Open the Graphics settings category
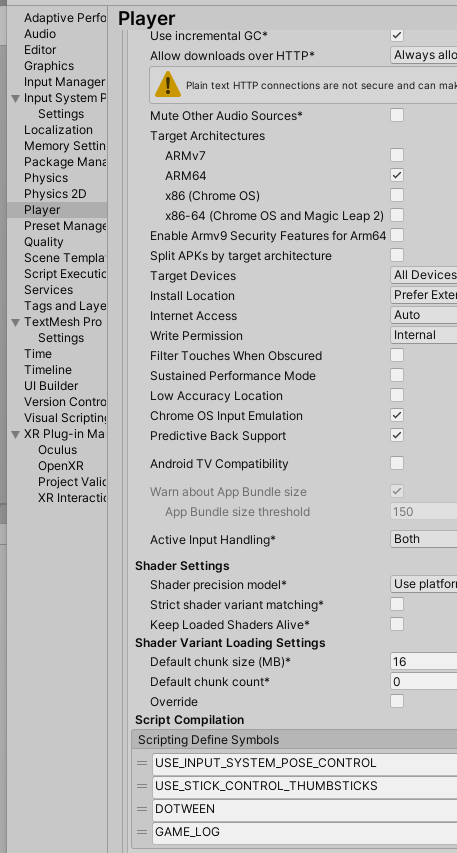The height and width of the screenshot is (853, 457). (49, 66)
